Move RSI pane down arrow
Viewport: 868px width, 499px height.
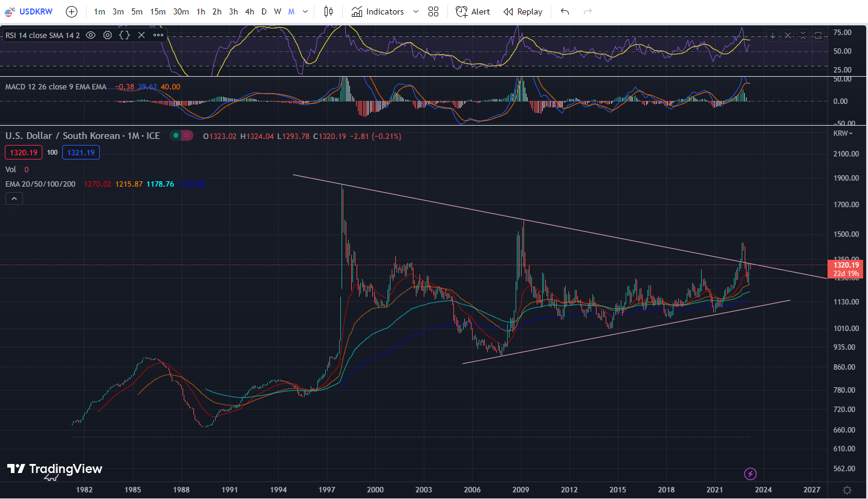tap(772, 35)
